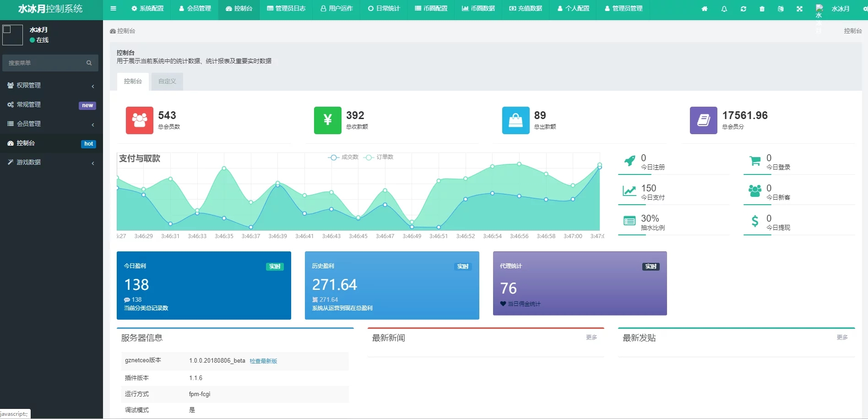Open notifications via the bell icon
Viewport: 868px width, 419px height.
(x=724, y=9)
